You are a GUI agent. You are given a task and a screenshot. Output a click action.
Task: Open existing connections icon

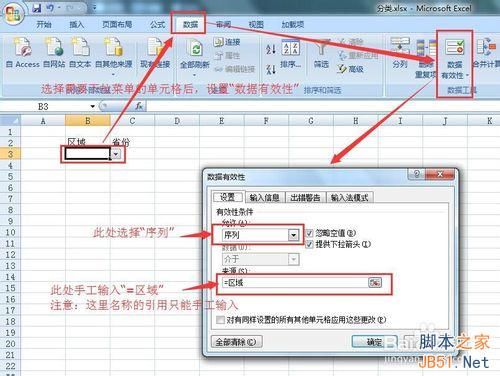coord(155,47)
